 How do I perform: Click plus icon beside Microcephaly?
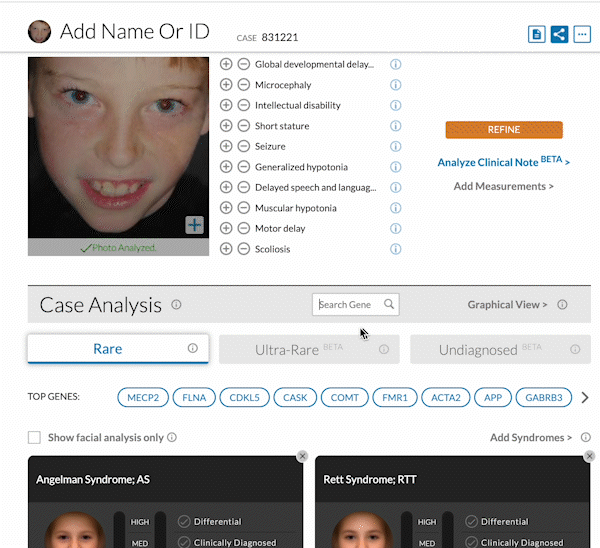tap(226, 85)
